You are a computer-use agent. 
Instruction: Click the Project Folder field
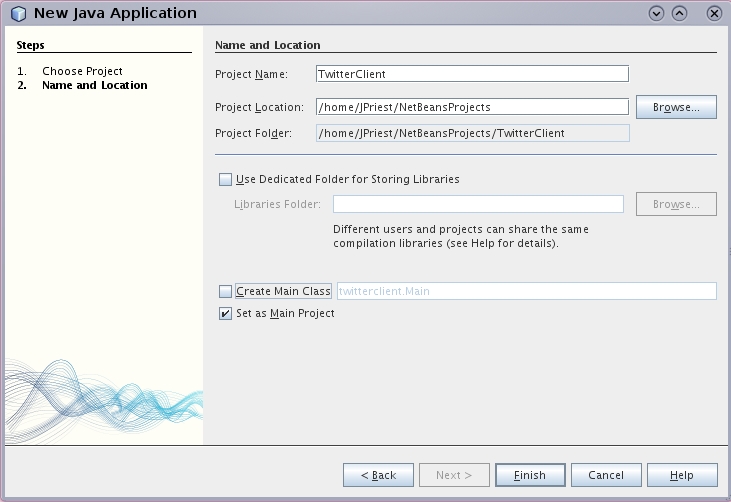click(472, 133)
